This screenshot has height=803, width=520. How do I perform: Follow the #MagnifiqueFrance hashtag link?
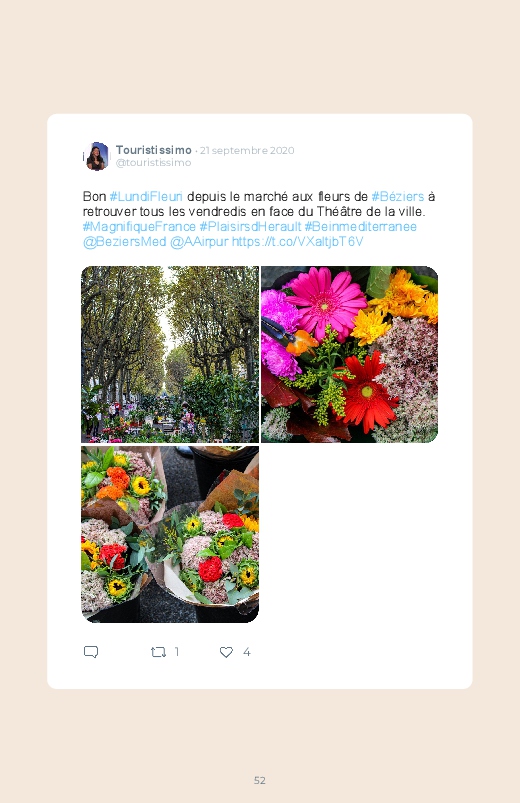(x=139, y=227)
